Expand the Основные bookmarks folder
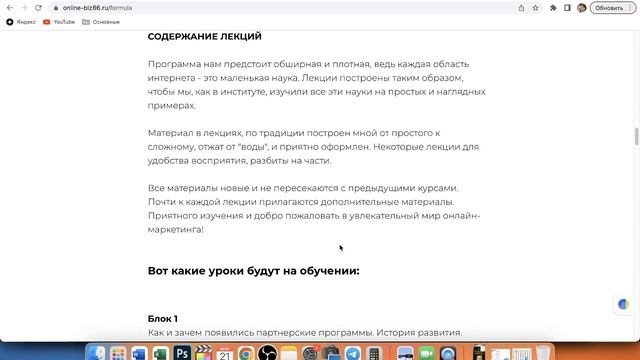The width and height of the screenshot is (640, 360). coord(101,22)
